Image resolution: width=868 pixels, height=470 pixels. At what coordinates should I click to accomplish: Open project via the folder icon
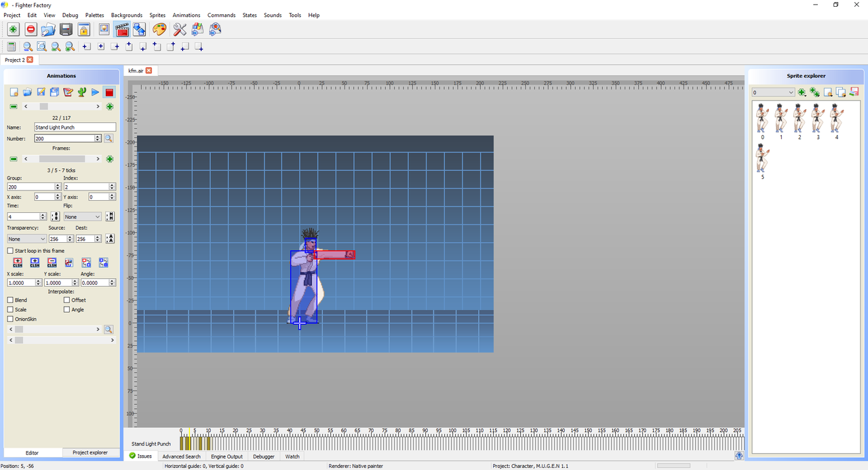[47, 29]
